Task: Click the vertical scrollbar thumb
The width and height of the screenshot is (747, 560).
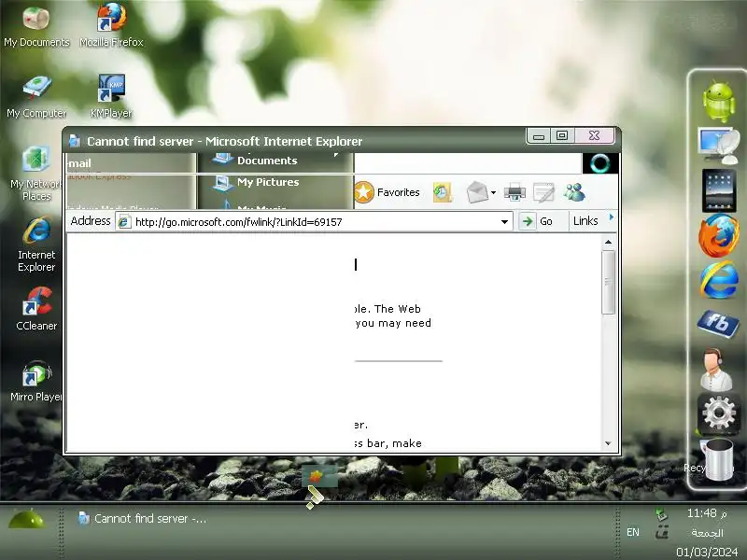Action: 608,282
